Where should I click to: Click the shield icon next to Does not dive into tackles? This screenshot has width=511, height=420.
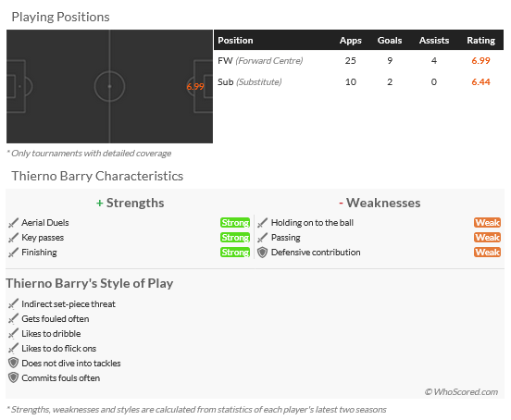13,363
